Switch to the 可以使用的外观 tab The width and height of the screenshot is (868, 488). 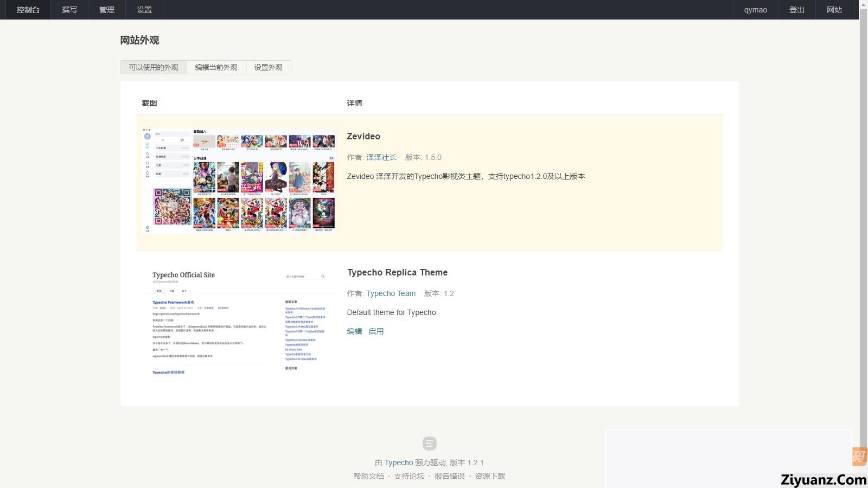point(154,67)
